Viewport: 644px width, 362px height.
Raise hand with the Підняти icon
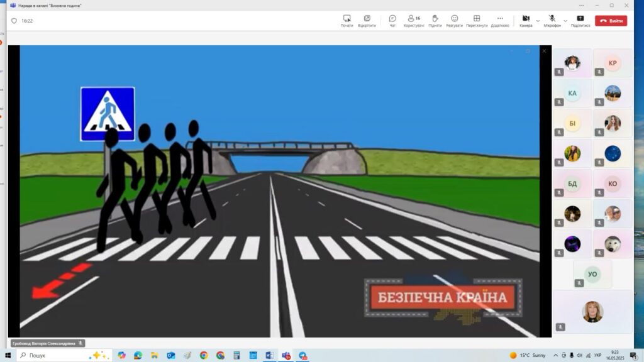(435, 21)
